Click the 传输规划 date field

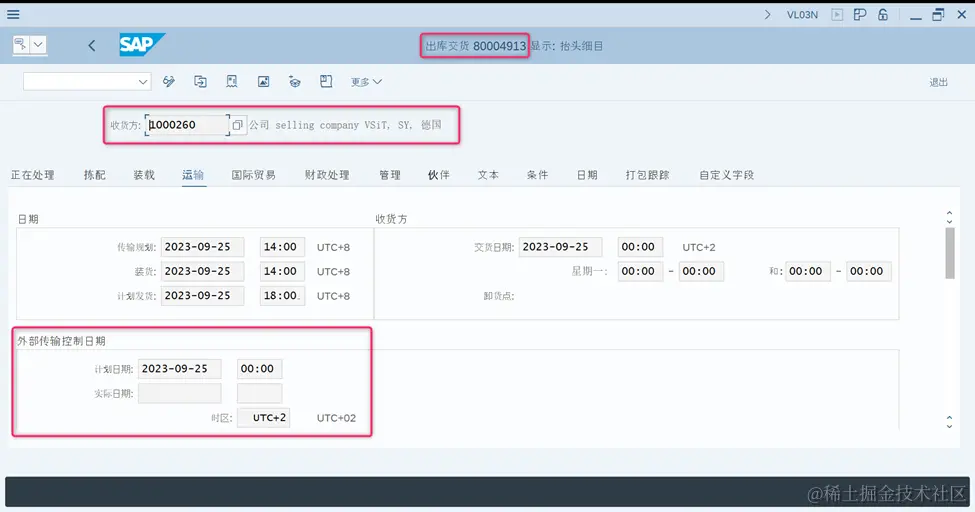pos(203,247)
